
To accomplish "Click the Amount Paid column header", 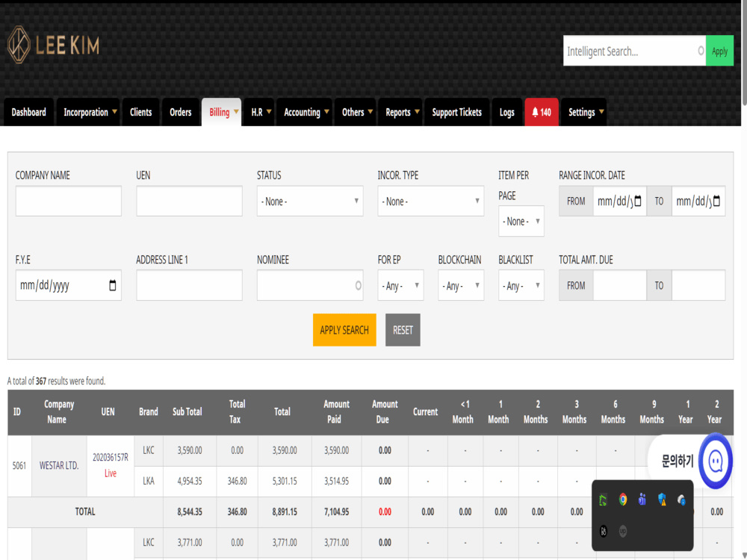I will click(336, 412).
